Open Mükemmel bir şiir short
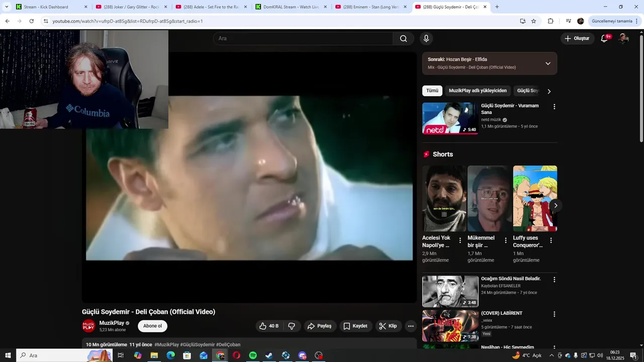Image resolution: width=644 pixels, height=362 pixels. coord(490,198)
